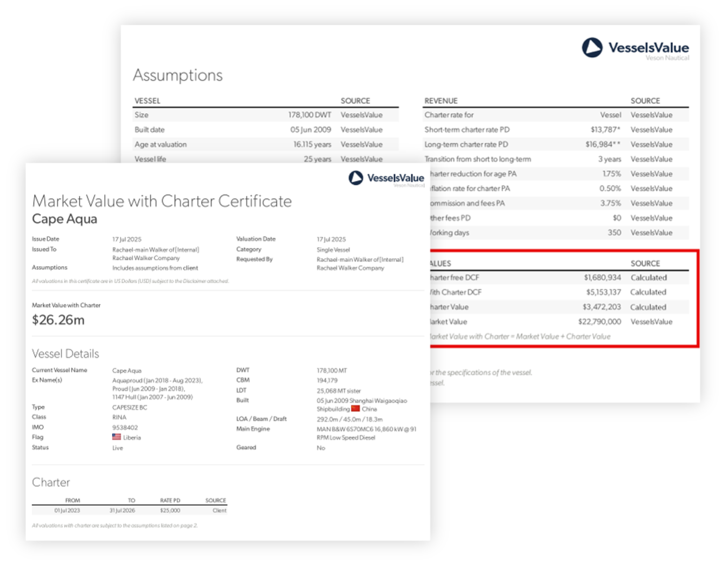
Task: Expand the Vessel Details section
Action: (65, 354)
